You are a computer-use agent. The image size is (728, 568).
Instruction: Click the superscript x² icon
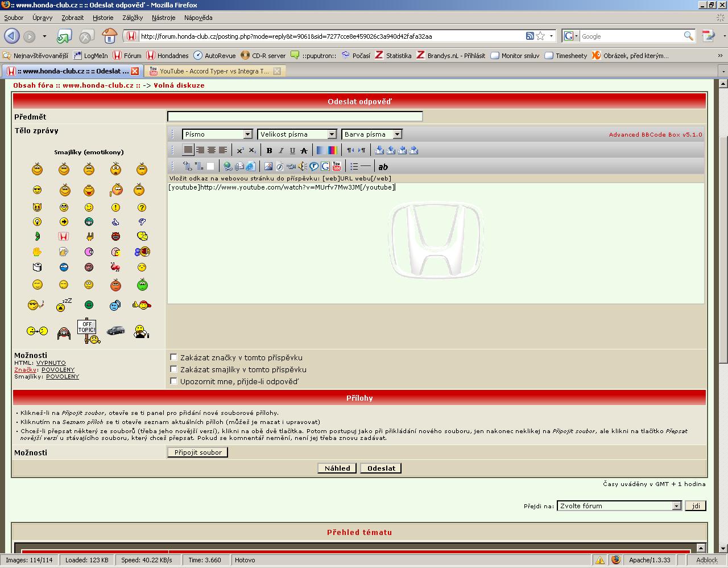[240, 151]
